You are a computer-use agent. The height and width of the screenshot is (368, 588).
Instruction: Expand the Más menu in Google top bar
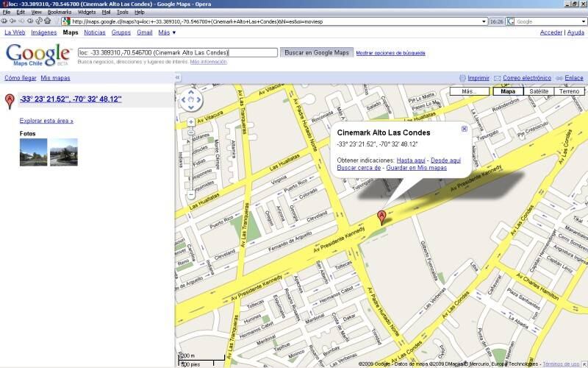click(168, 32)
